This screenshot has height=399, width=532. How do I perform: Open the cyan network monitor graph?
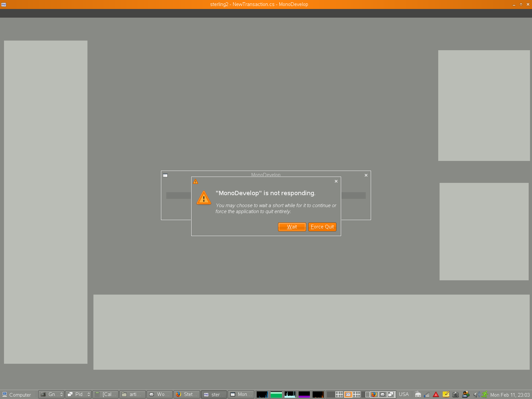pyautogui.click(x=290, y=394)
